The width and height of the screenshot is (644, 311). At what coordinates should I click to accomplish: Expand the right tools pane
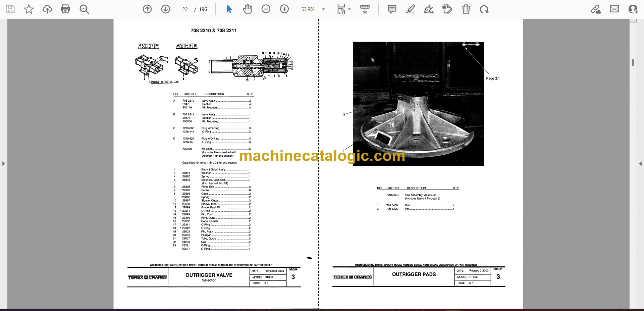[640, 164]
